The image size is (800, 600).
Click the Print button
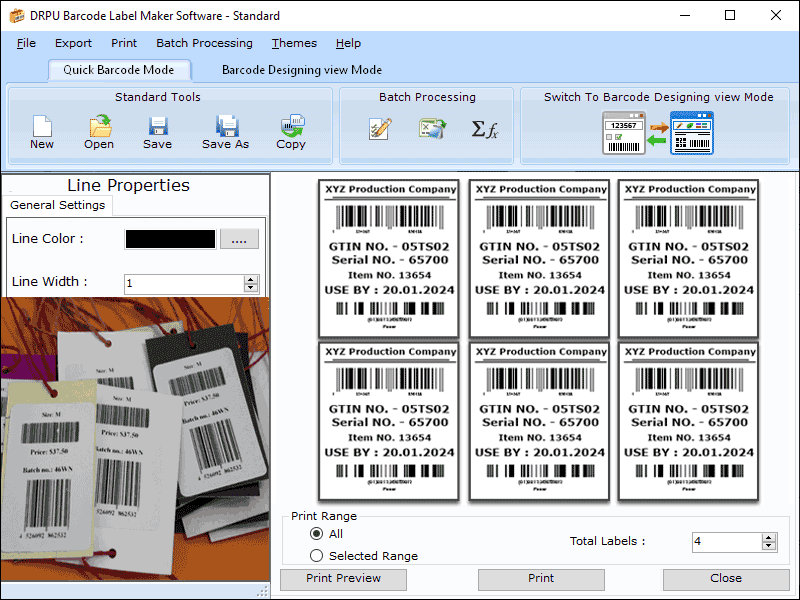pos(541,579)
